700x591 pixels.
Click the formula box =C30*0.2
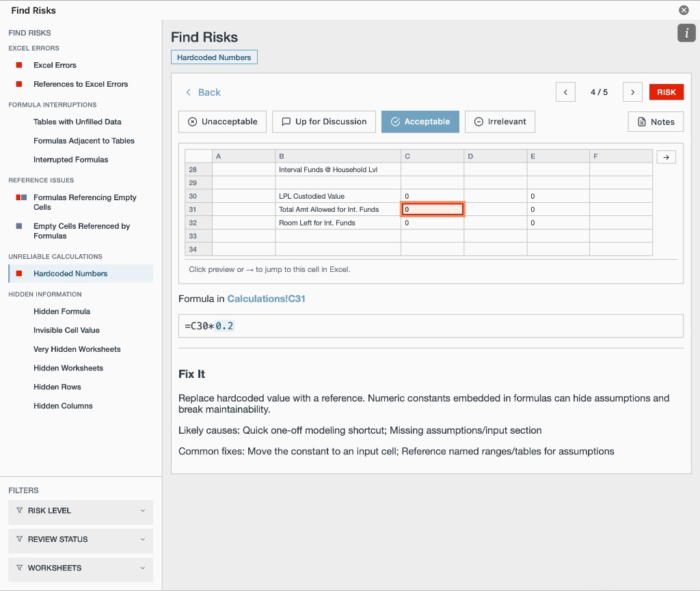(x=431, y=326)
